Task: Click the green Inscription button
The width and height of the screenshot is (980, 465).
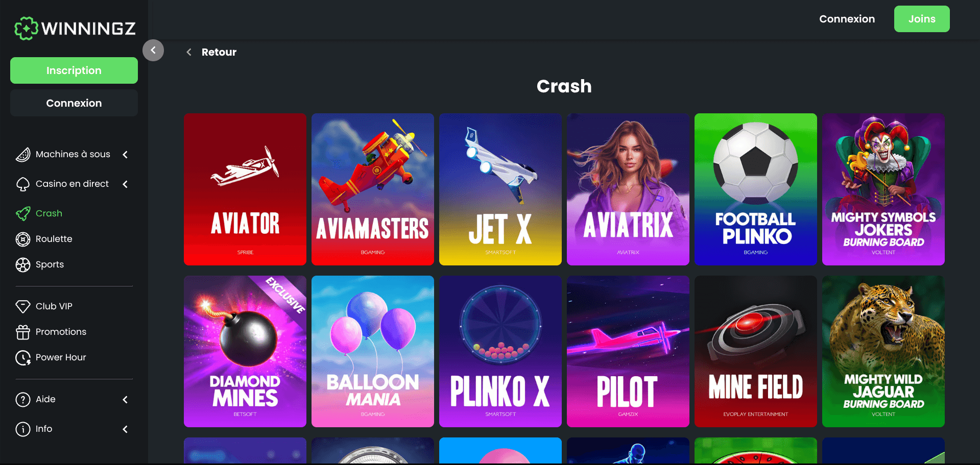Action: (74, 70)
